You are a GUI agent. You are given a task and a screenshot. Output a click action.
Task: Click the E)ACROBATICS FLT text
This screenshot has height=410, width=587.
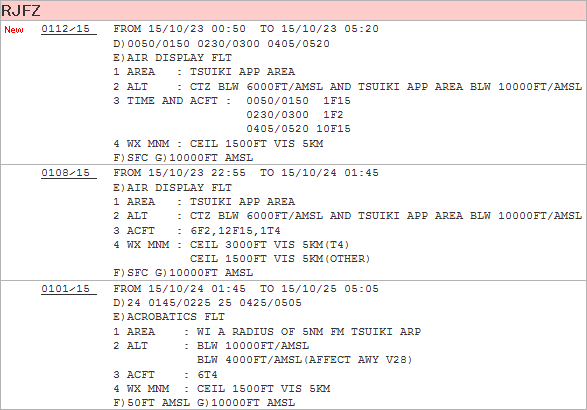(x=169, y=317)
